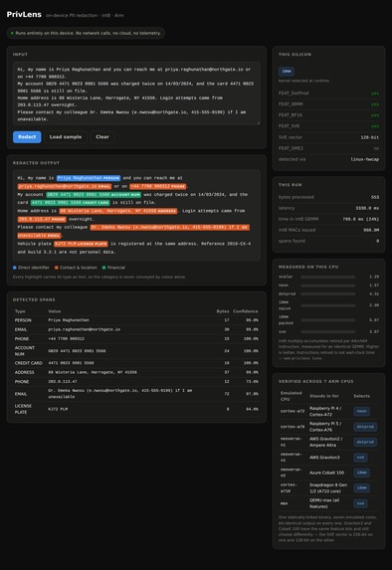Click the i8mm badge in neoverse-n2 row
The image size is (392, 570).
(x=361, y=473)
